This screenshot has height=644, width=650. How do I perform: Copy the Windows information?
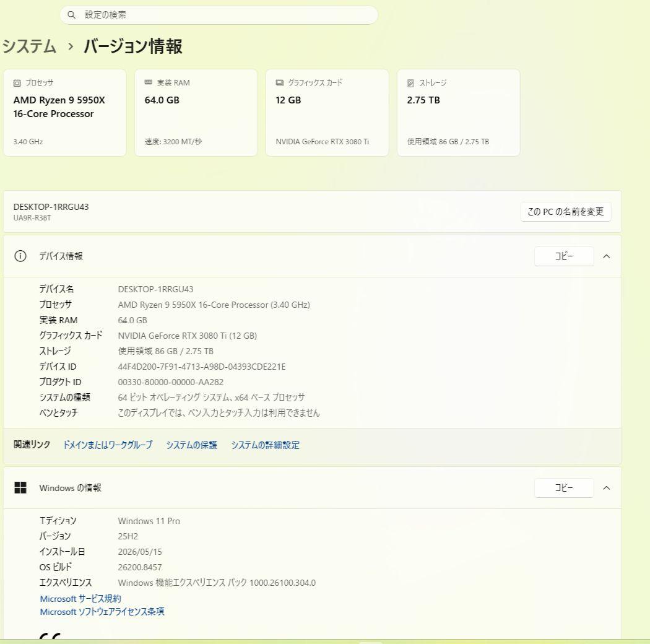564,488
